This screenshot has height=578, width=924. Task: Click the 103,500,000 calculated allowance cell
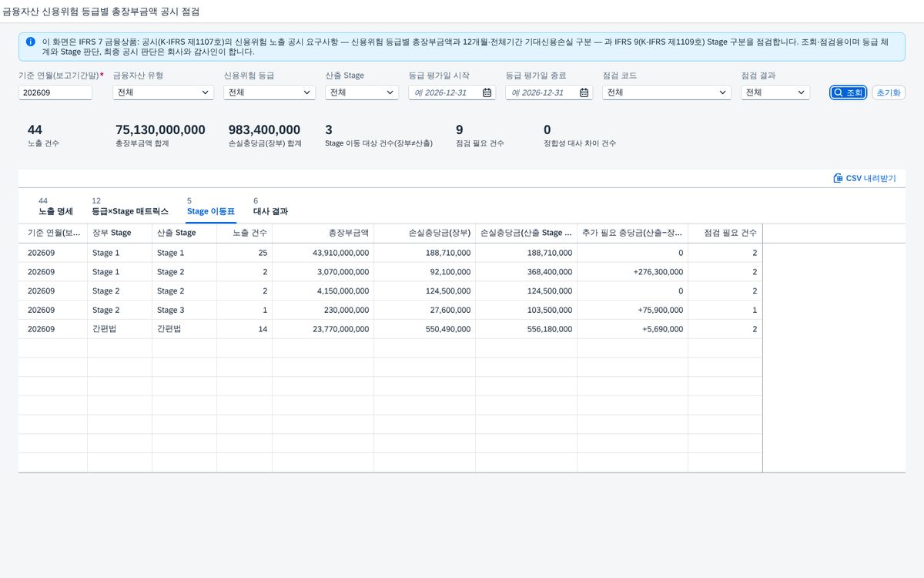click(x=526, y=310)
